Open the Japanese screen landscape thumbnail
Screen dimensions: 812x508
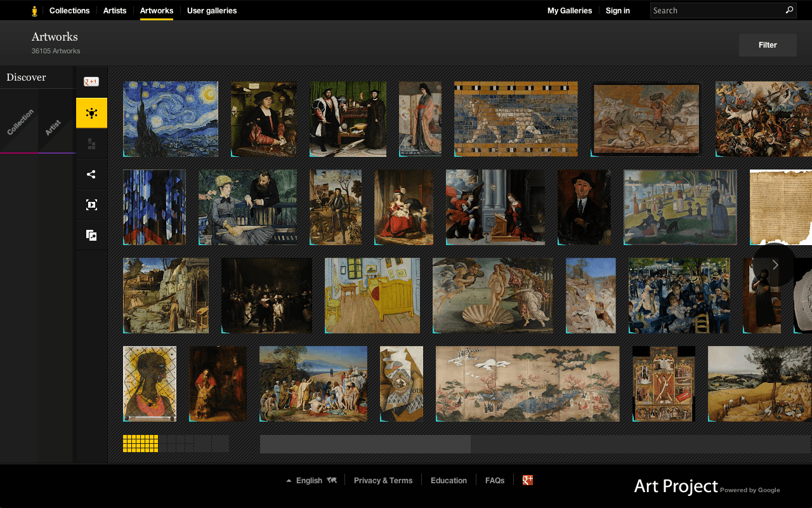point(528,384)
